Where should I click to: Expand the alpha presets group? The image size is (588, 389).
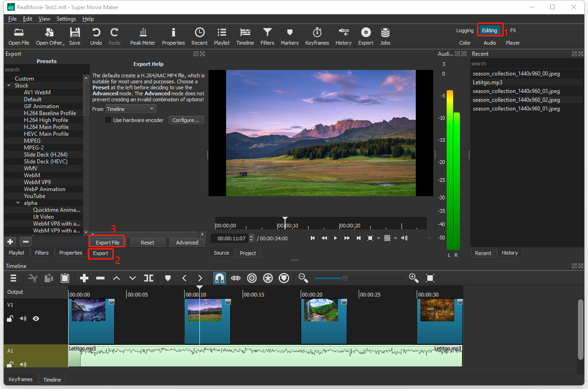(x=17, y=203)
